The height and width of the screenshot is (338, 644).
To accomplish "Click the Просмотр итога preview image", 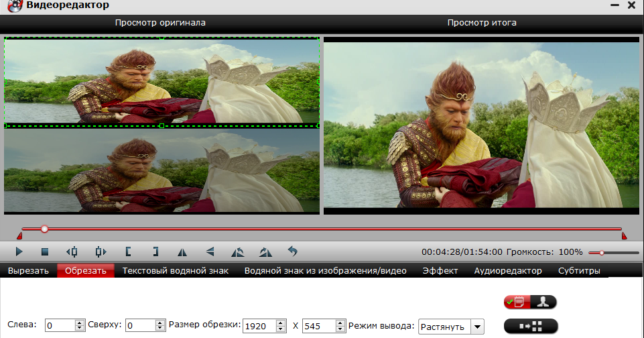I will tap(481, 125).
